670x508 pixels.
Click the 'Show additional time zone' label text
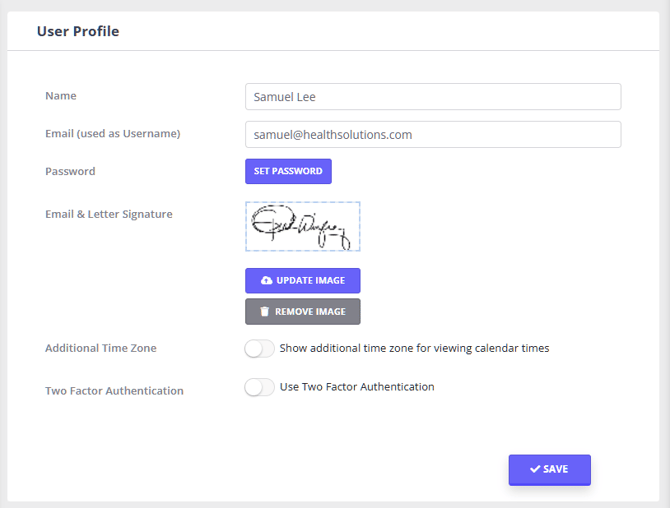pos(414,348)
